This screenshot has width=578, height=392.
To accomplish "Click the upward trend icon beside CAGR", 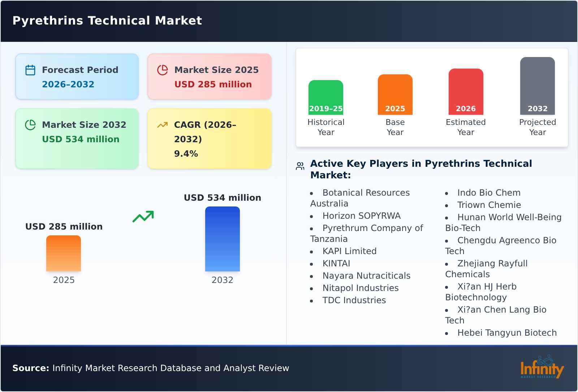I will click(x=162, y=125).
